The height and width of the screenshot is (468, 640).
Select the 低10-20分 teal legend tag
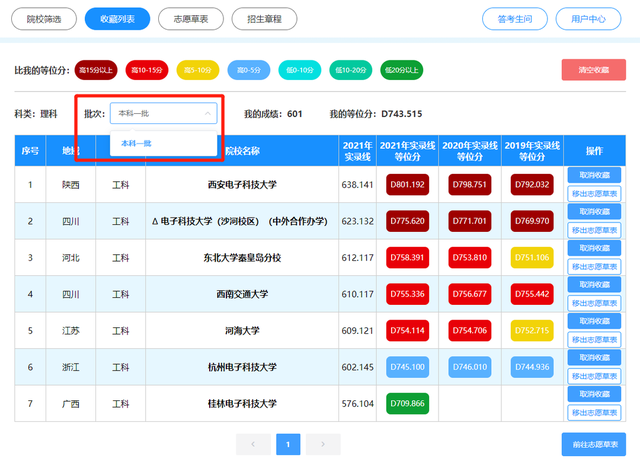pos(351,70)
